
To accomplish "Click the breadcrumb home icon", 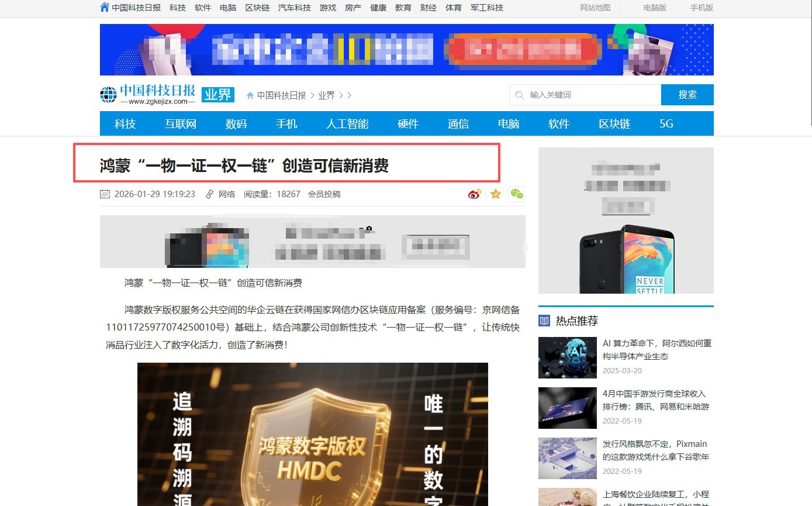I will [x=250, y=95].
